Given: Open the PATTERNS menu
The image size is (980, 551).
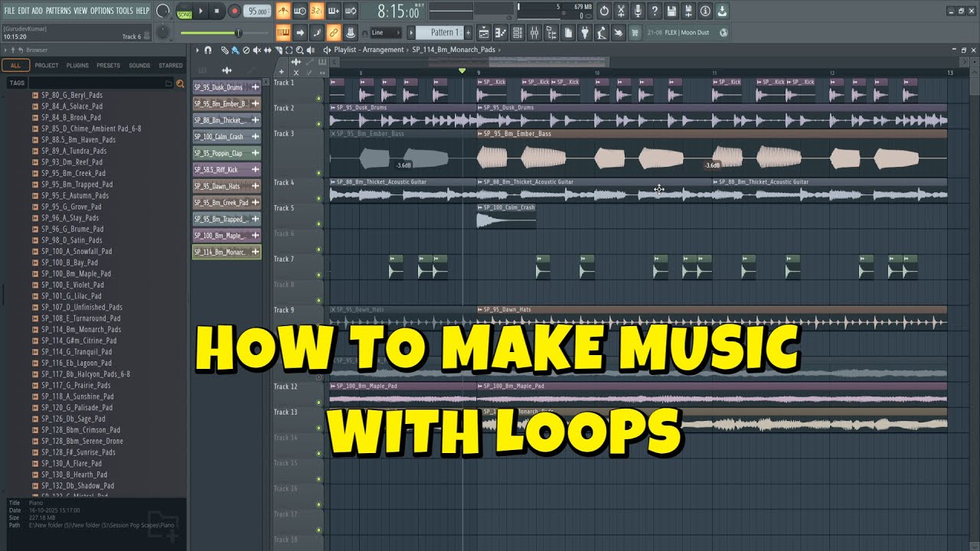Looking at the screenshot, I should coord(58,11).
